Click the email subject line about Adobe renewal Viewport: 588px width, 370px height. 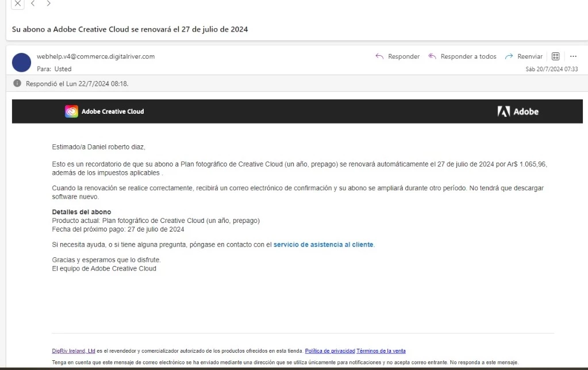point(130,29)
